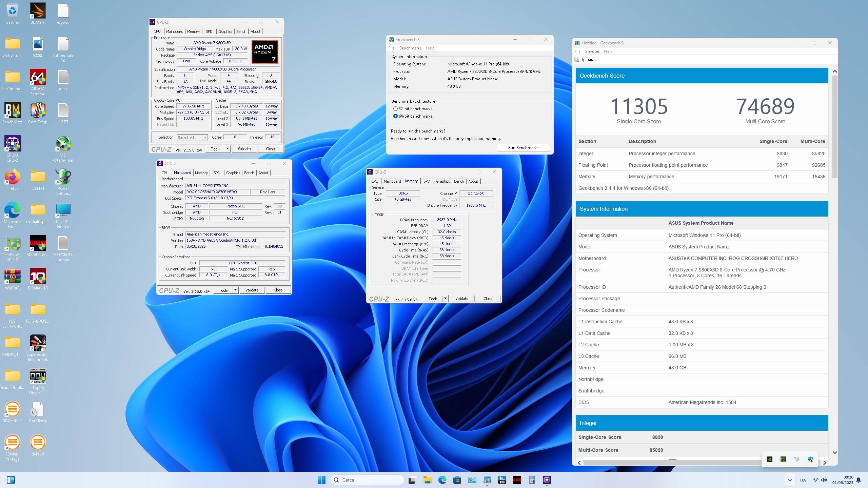Click the 11305 Single-Core Score

click(639, 106)
